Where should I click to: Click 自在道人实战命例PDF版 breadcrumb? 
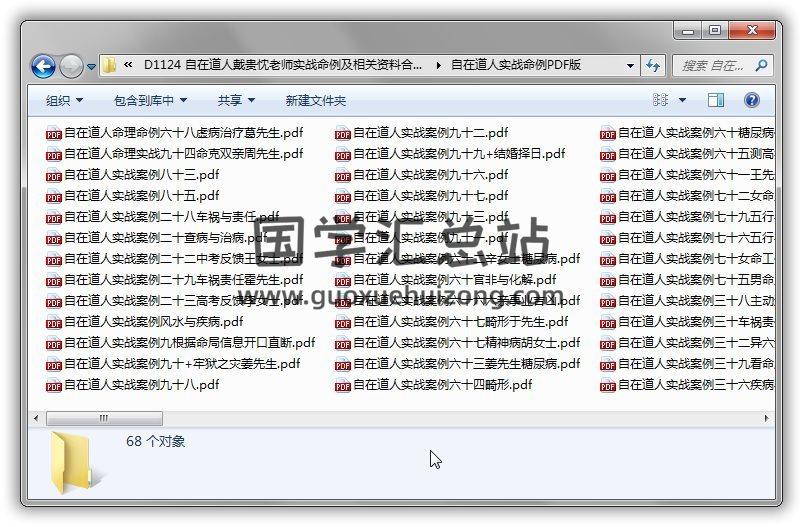[x=516, y=65]
